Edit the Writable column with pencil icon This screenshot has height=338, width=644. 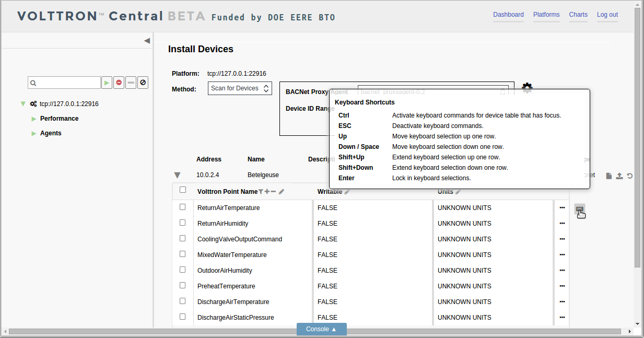[347, 192]
